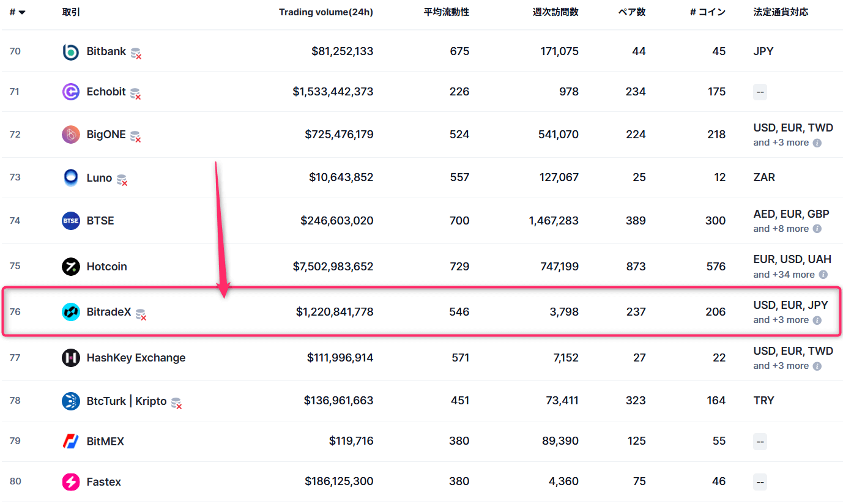Sort by Trading volume(24h) column header
Image resolution: width=843 pixels, height=504 pixels.
pos(325,12)
